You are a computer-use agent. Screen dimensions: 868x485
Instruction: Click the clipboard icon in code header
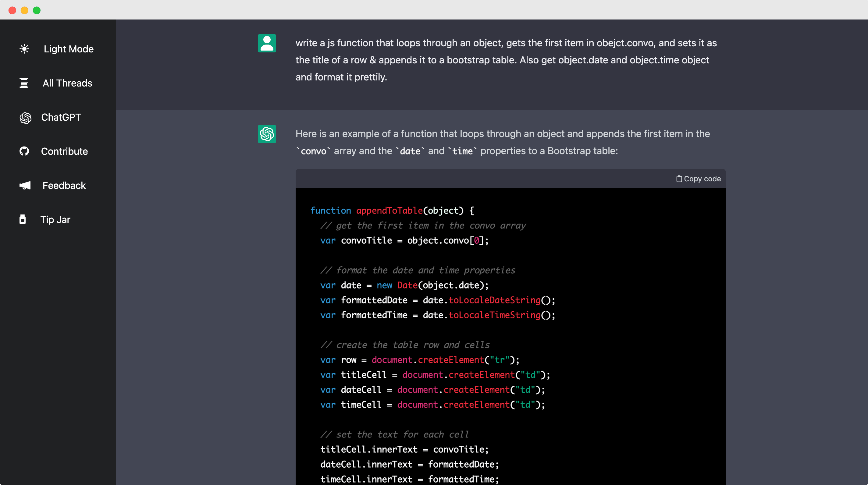point(679,179)
